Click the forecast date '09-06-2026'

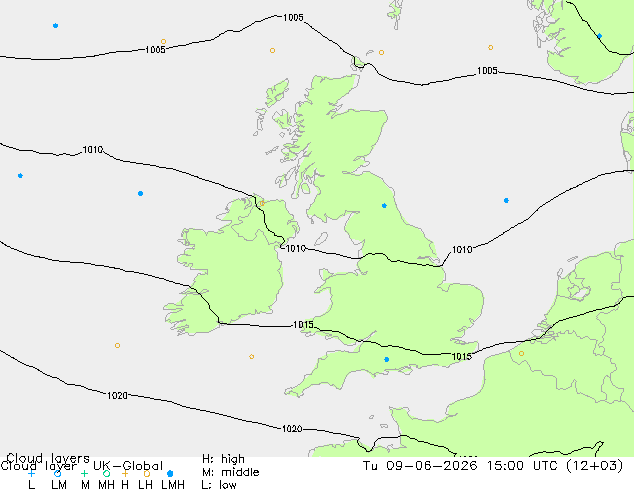(x=432, y=465)
